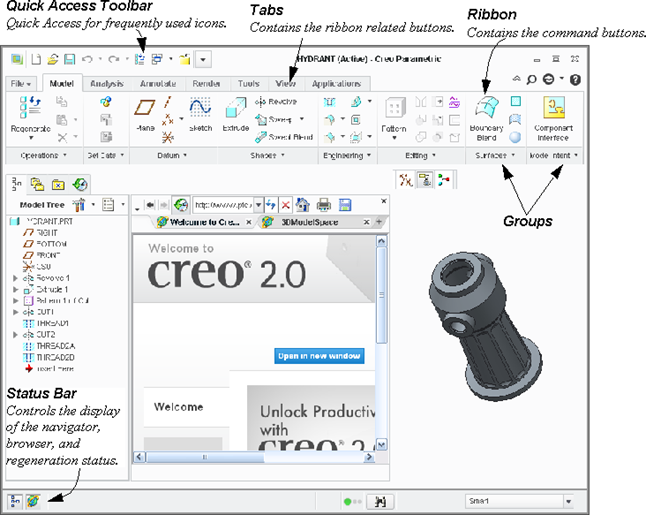
Task: Click the browser vertical scrollbar thumb
Action: pos(382,294)
